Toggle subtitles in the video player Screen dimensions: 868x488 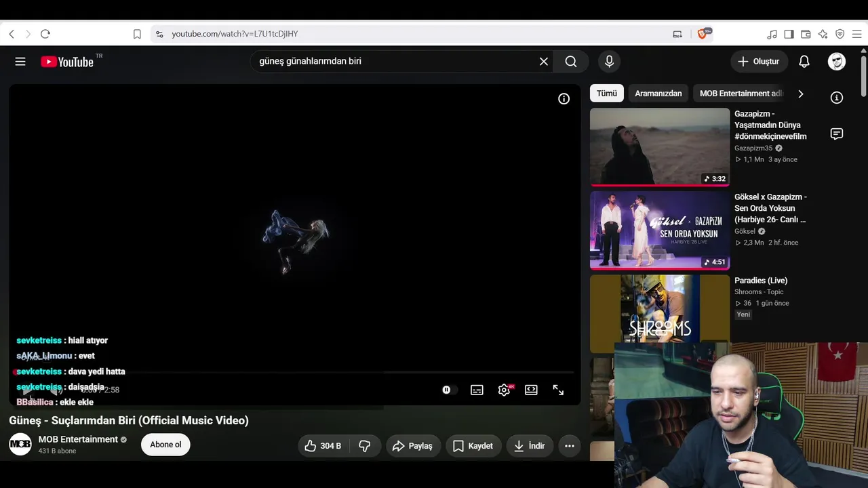click(x=477, y=390)
